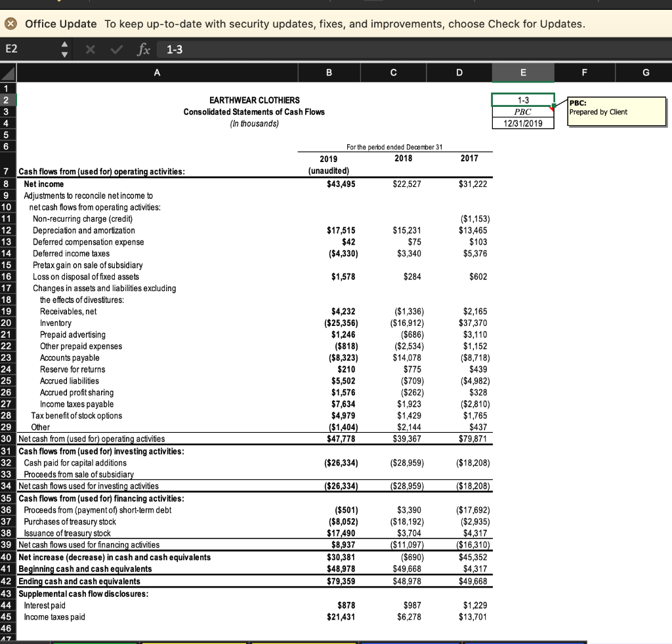The image size is (672, 644).
Task: Click the down arrow beside the Name Box
Action: [x=64, y=53]
